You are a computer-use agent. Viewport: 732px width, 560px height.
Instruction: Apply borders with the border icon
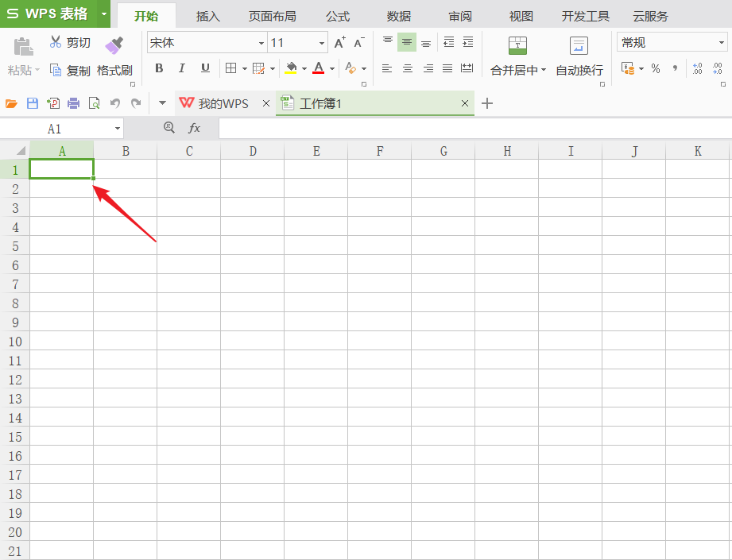pos(230,68)
